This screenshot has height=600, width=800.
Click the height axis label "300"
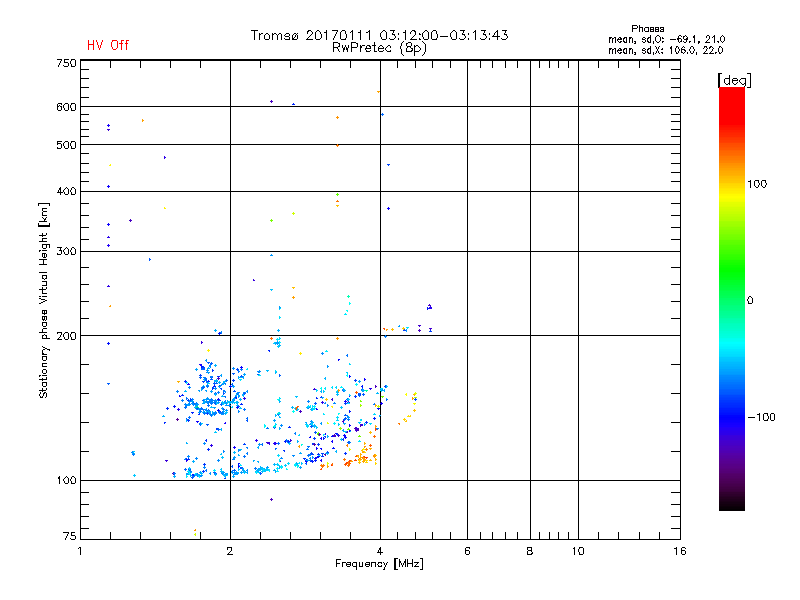(66, 252)
